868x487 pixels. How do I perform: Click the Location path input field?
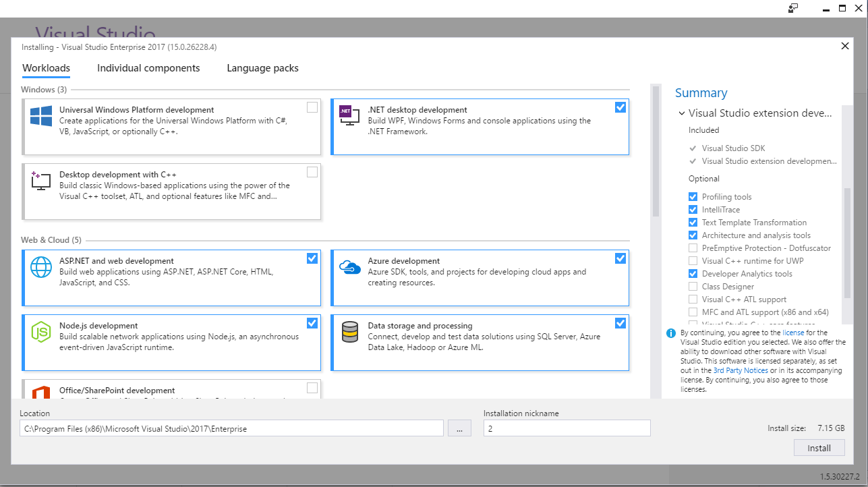231,428
